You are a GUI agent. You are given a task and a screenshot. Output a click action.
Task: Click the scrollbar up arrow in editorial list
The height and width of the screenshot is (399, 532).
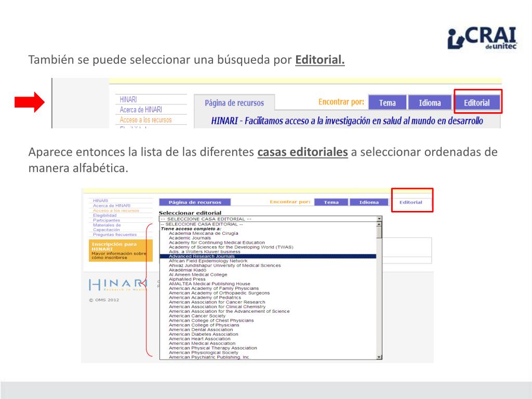click(379, 224)
